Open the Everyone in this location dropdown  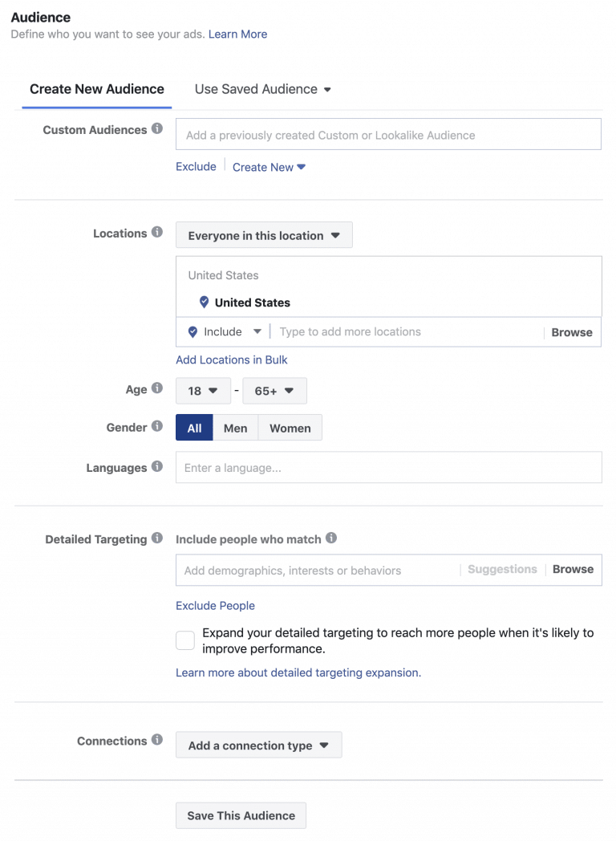pos(264,234)
